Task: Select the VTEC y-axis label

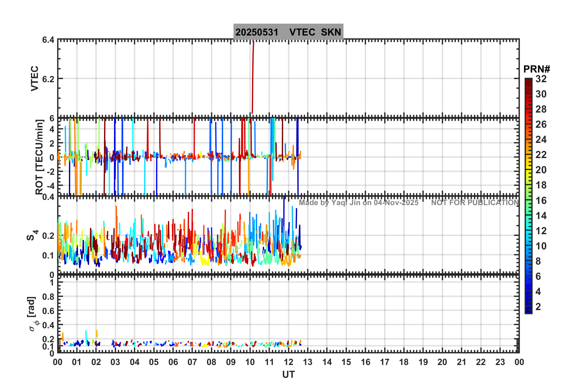Action: tap(35, 78)
